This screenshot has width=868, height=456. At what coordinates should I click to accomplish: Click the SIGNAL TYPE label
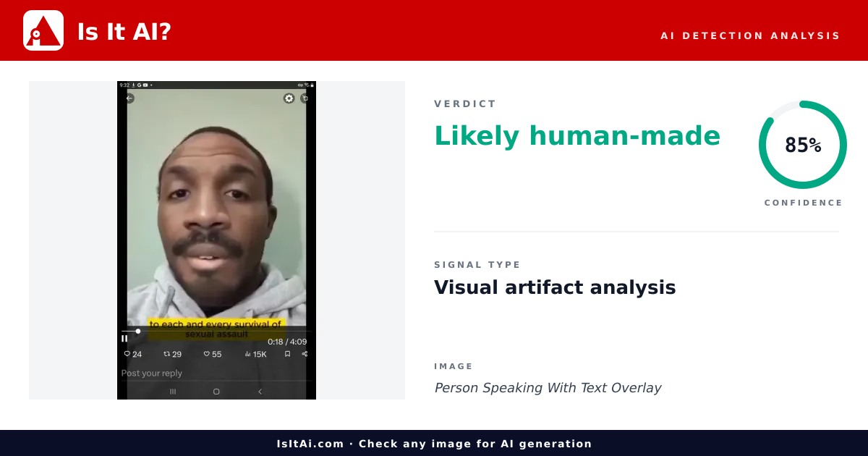click(477, 265)
